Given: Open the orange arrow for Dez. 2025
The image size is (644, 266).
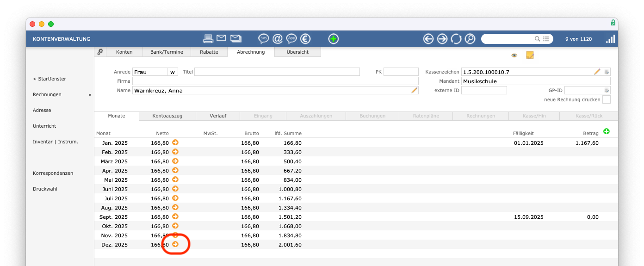Looking at the screenshot, I should pos(175,244).
